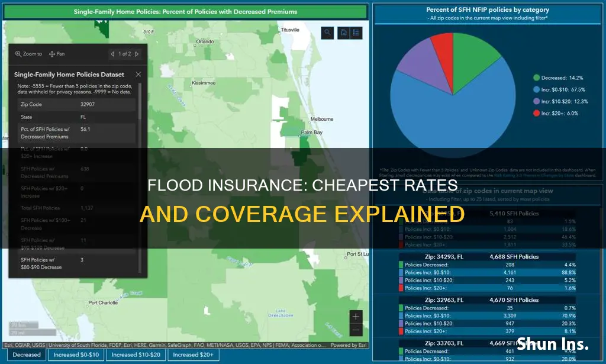Click the State FL row in popup
The width and height of the screenshot is (606, 364).
coord(76,117)
